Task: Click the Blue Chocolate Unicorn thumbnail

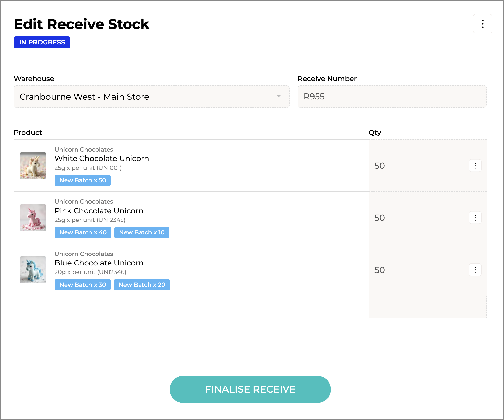Action: click(x=33, y=270)
